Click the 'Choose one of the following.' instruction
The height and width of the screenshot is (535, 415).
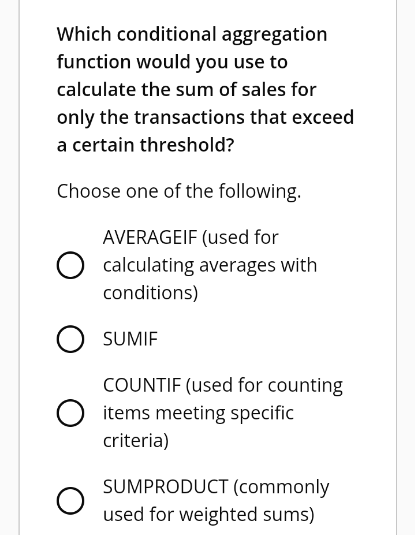179,191
